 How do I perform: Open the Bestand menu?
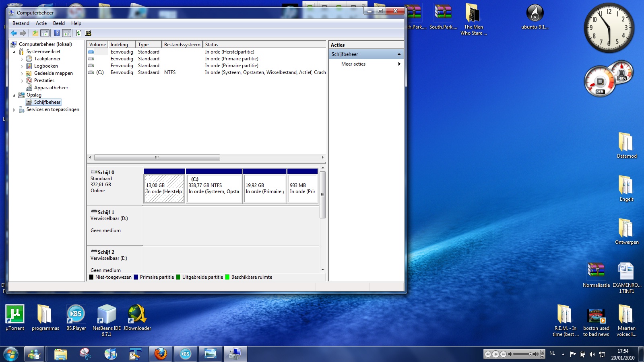tap(21, 23)
